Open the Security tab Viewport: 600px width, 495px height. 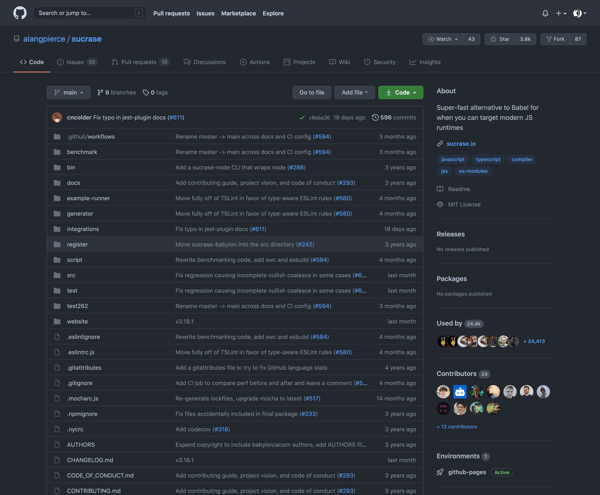pyautogui.click(x=380, y=62)
